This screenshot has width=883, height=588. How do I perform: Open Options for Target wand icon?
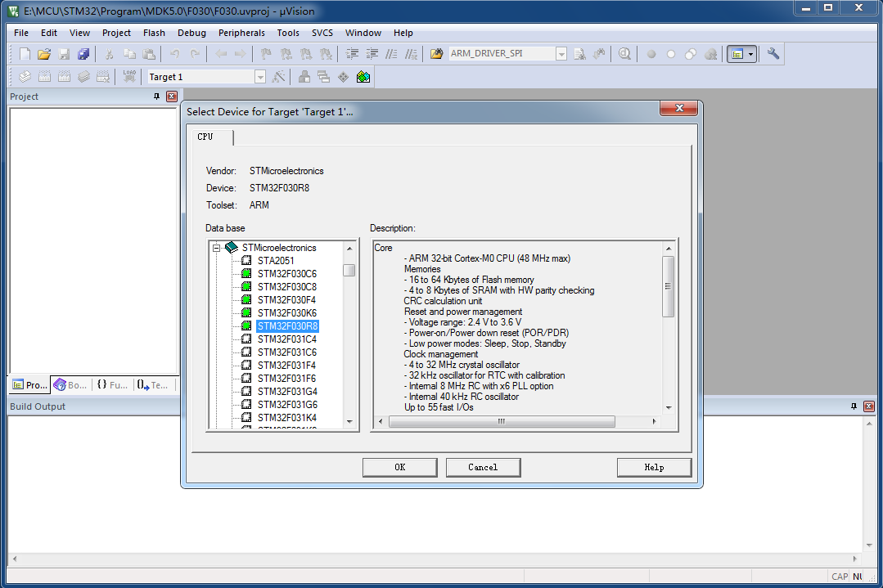pos(278,77)
